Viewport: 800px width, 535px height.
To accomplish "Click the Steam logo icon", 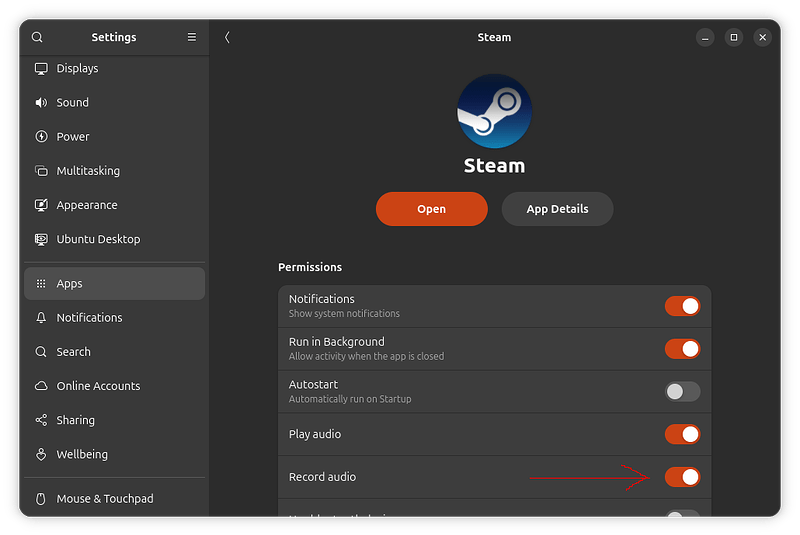I will [x=494, y=111].
